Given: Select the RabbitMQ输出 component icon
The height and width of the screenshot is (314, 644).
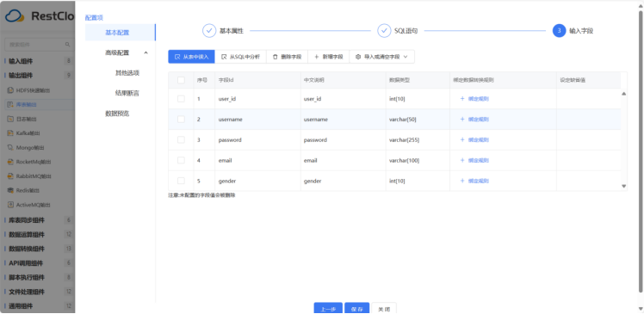Looking at the screenshot, I should (x=11, y=176).
